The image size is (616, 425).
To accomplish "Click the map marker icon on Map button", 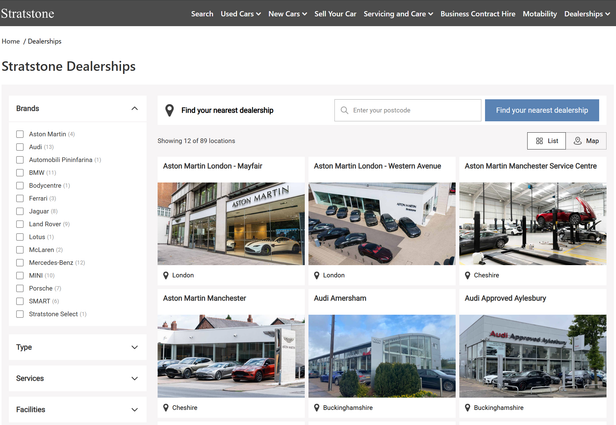I will pos(578,141).
